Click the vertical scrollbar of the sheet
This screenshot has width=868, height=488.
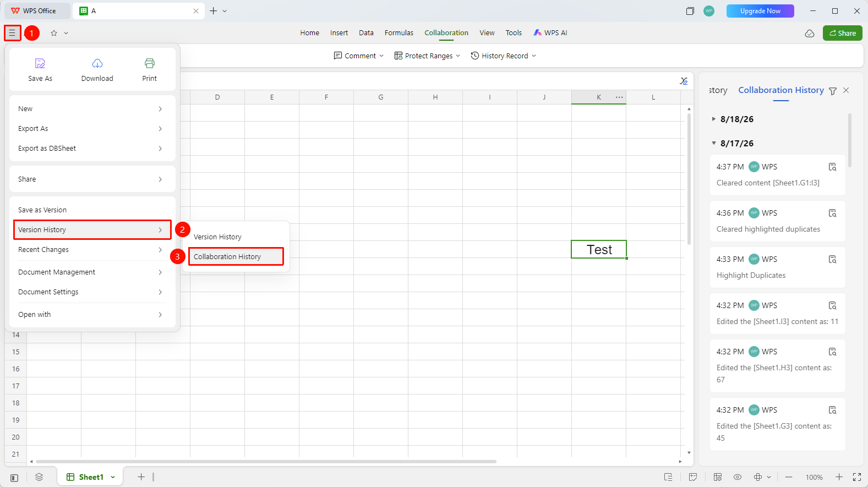point(689,179)
